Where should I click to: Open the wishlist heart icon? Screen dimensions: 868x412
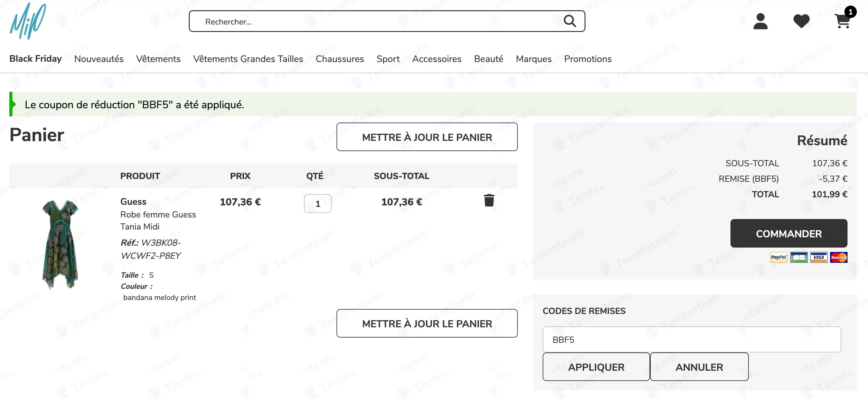tap(801, 21)
